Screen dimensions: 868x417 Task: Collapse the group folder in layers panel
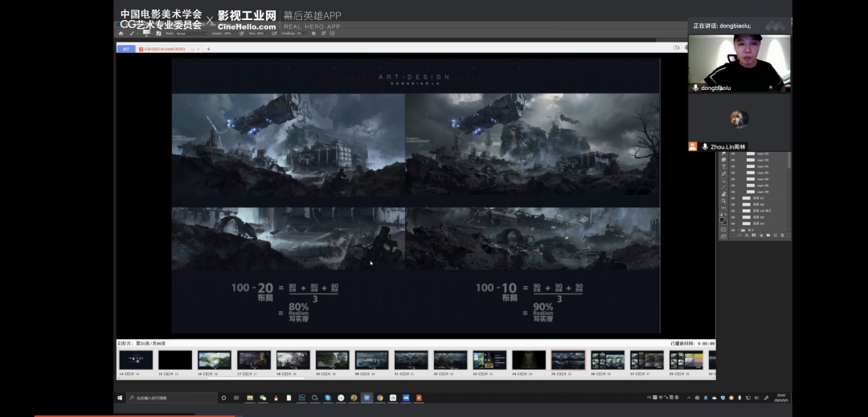click(739, 230)
